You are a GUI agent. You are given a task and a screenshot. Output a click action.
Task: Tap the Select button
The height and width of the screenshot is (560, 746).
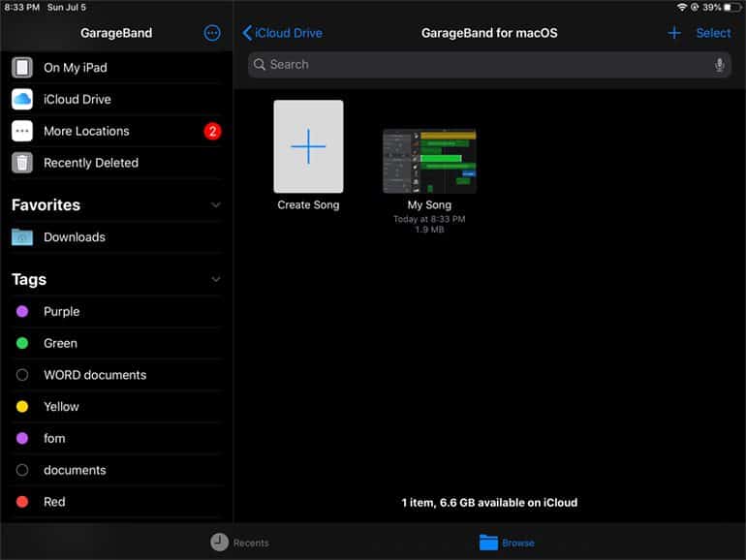(713, 33)
